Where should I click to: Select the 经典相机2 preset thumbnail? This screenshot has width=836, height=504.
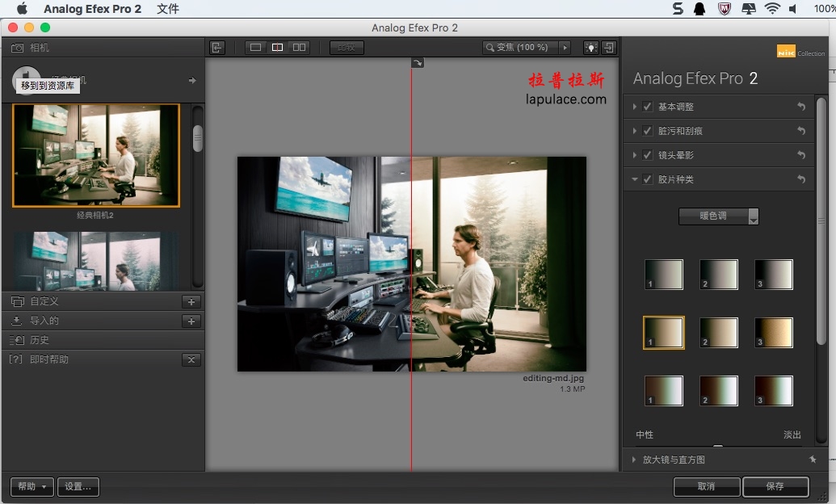point(96,155)
